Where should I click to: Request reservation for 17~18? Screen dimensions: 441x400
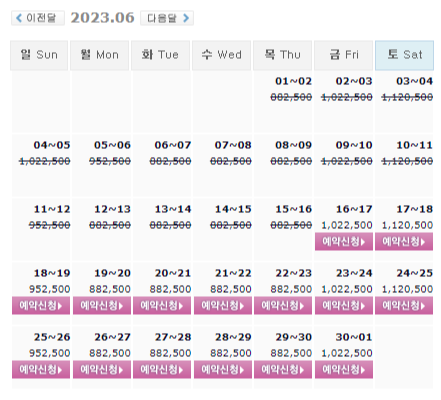click(x=404, y=242)
